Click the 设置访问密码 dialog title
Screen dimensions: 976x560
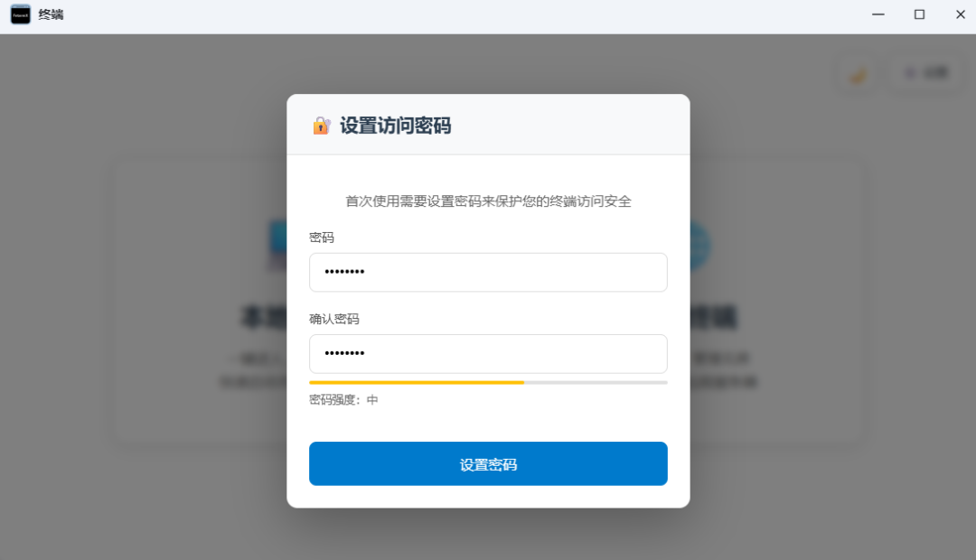[395, 126]
